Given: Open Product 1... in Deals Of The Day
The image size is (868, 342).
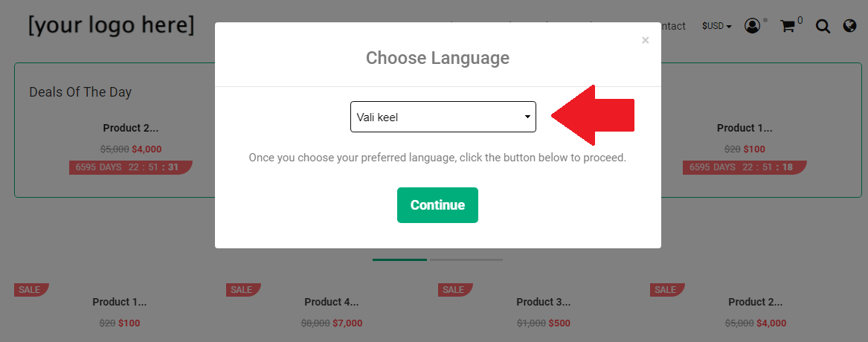Looking at the screenshot, I should [x=745, y=128].
